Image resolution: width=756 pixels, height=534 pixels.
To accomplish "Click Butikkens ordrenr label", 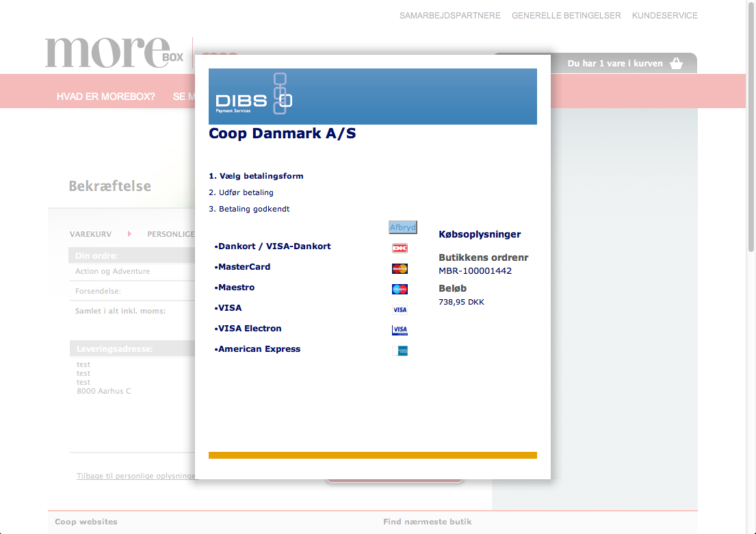I will click(484, 257).
